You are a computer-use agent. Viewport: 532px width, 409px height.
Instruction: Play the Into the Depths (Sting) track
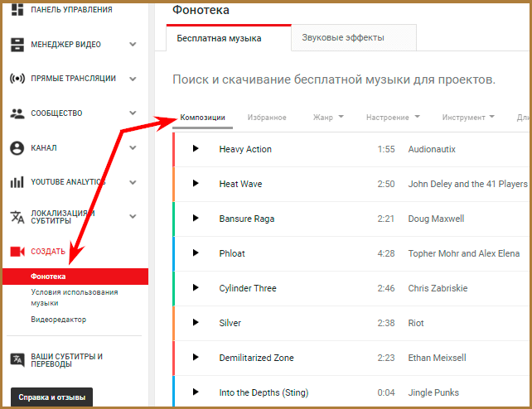196,392
